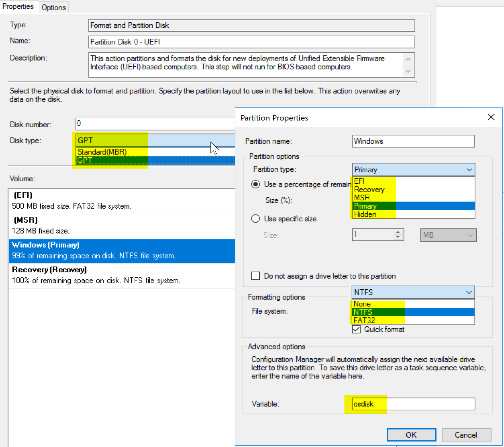The height and width of the screenshot is (447, 504).
Task: Choose FAT32 from the file system list
Action: tap(365, 320)
